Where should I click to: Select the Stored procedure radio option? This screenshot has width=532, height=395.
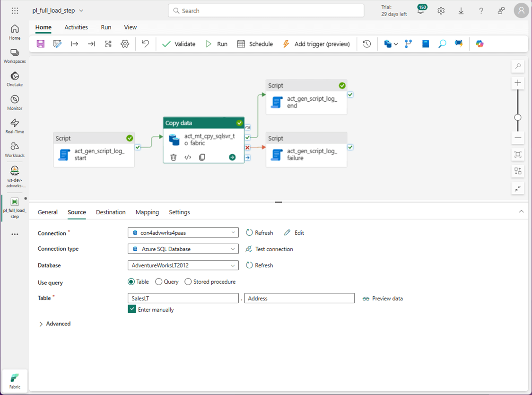[x=188, y=281]
